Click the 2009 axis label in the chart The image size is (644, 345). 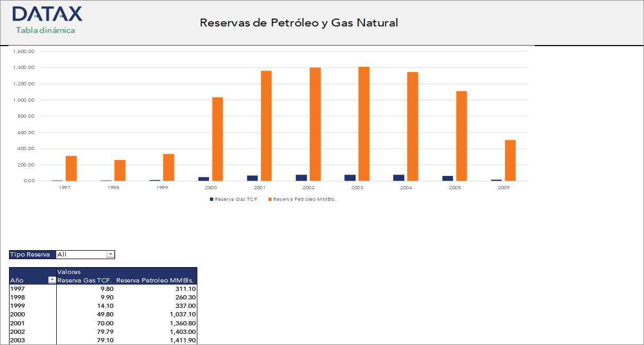point(505,187)
